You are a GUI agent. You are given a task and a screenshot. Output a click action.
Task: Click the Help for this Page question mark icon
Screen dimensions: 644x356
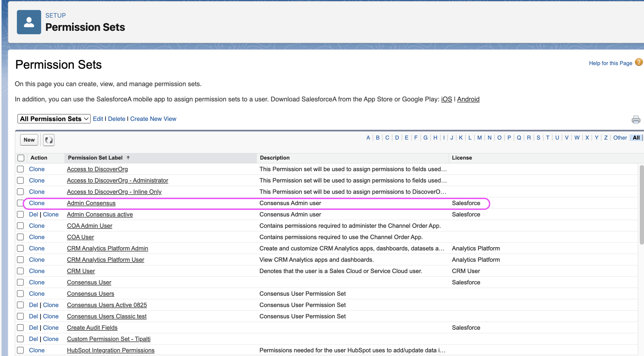click(x=639, y=62)
